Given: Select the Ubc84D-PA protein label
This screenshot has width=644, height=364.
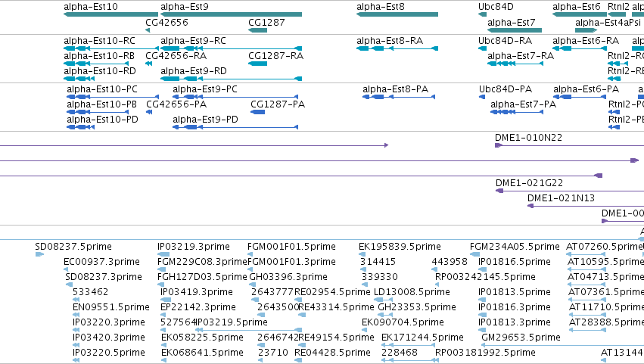Looking at the screenshot, I should pyautogui.click(x=506, y=89).
